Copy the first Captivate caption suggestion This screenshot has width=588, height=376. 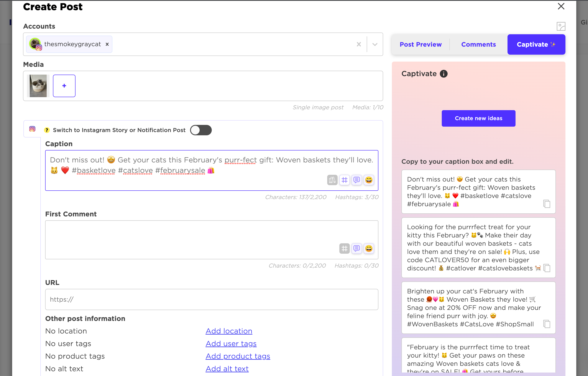click(547, 204)
